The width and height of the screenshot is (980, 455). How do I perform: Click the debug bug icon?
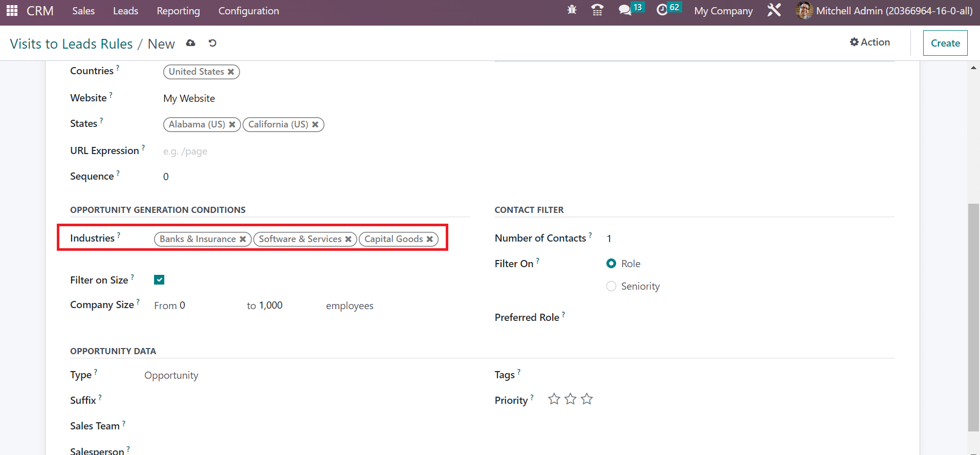[x=572, y=10]
